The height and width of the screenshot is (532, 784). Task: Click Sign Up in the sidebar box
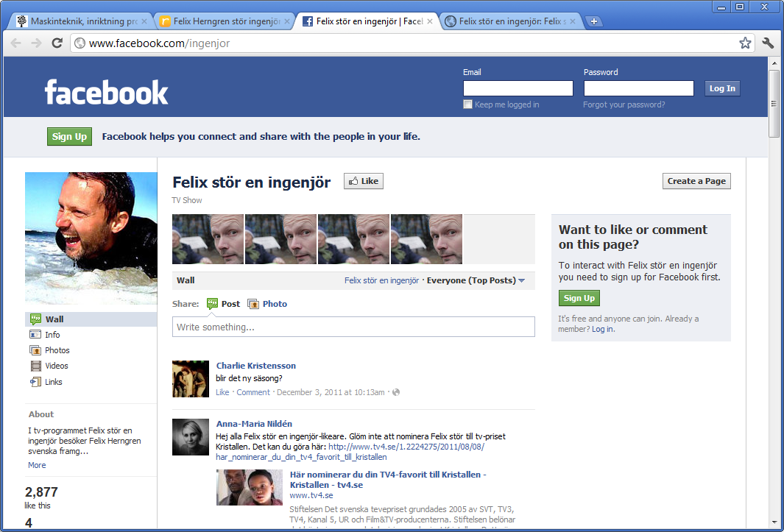click(x=579, y=298)
